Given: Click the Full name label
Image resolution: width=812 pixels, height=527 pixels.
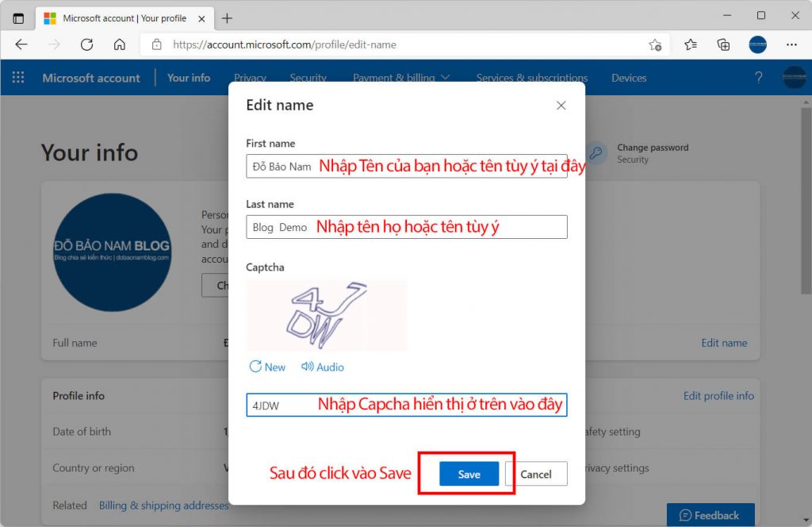Looking at the screenshot, I should [x=75, y=343].
